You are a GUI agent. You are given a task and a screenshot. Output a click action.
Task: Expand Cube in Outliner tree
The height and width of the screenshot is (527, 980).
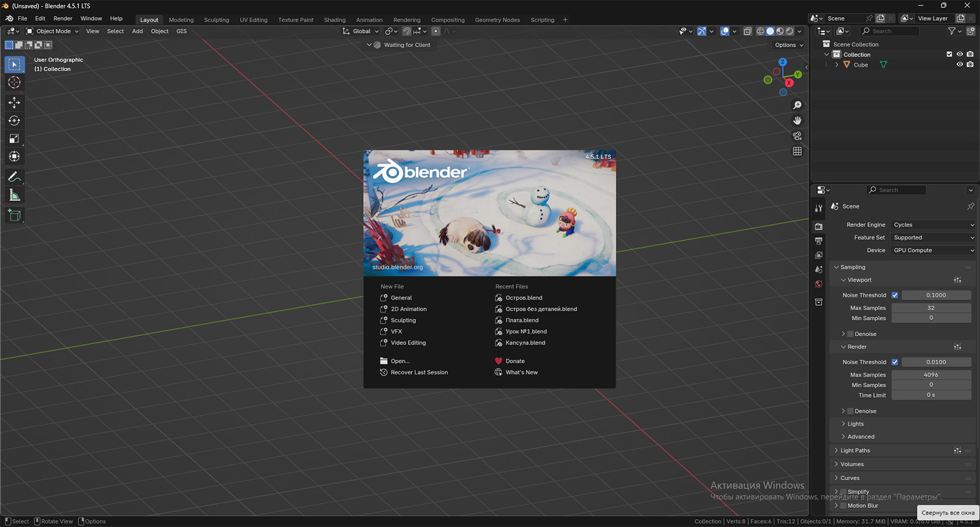837,65
